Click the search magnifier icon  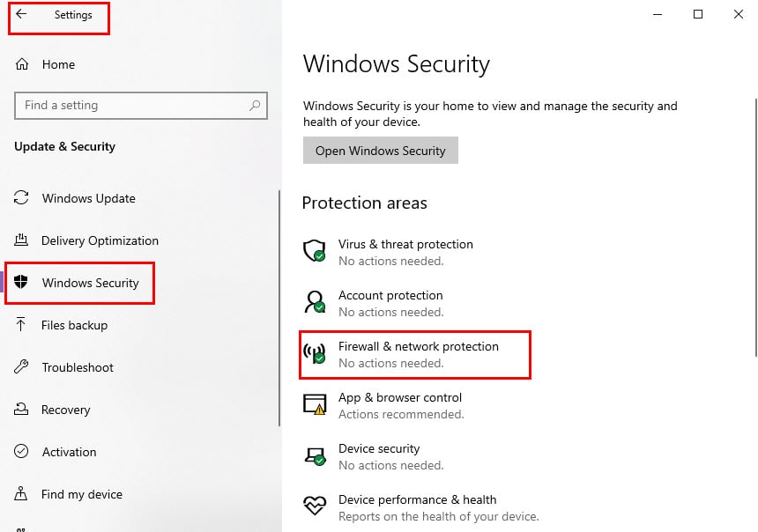click(255, 105)
